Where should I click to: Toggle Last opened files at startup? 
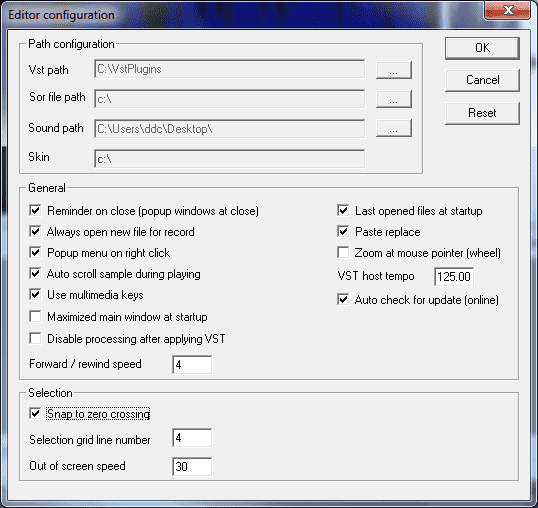(x=343, y=210)
